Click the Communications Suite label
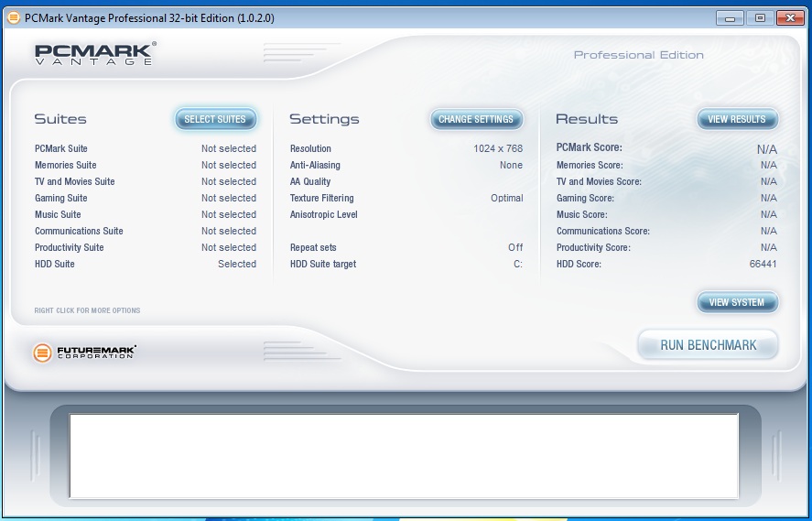The width and height of the screenshot is (812, 521). tap(79, 231)
